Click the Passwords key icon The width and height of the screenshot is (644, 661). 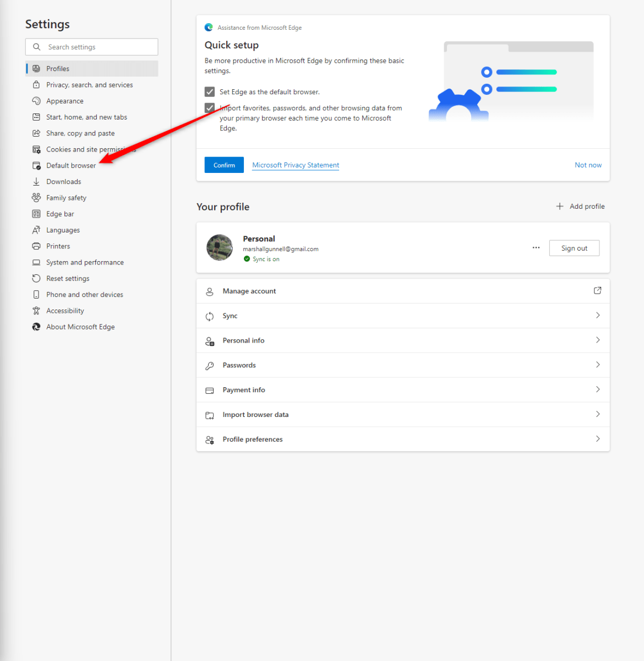tap(210, 365)
